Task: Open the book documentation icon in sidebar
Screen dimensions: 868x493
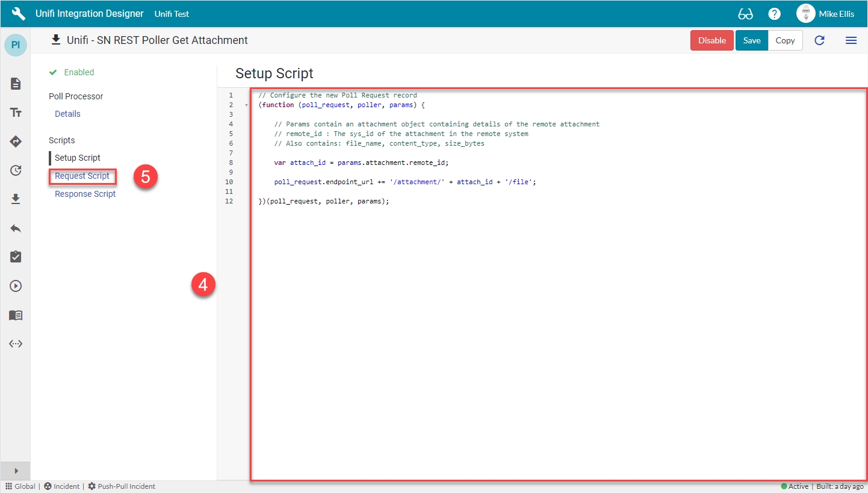Action: [16, 315]
